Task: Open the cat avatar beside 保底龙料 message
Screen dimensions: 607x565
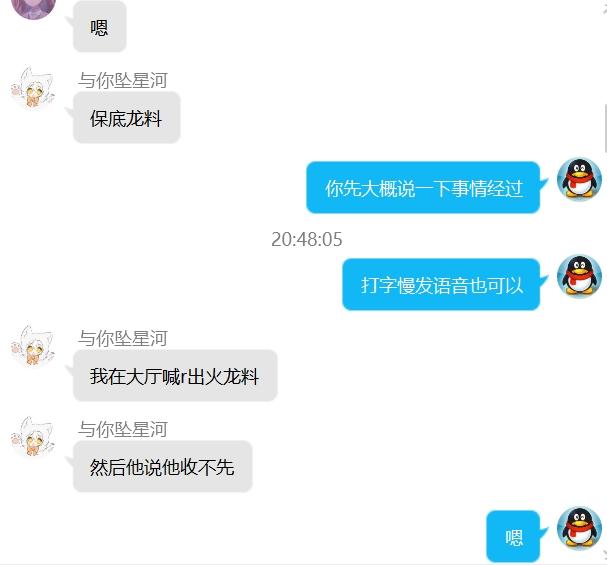Action: coord(33,87)
